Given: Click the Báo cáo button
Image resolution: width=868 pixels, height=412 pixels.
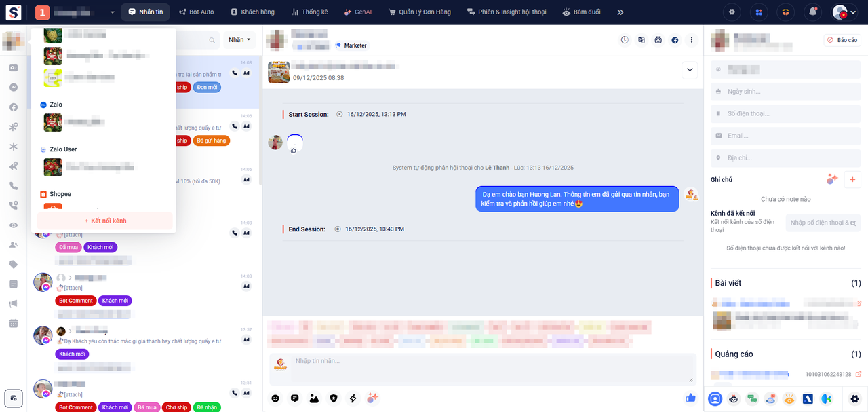Looking at the screenshot, I should pyautogui.click(x=842, y=40).
